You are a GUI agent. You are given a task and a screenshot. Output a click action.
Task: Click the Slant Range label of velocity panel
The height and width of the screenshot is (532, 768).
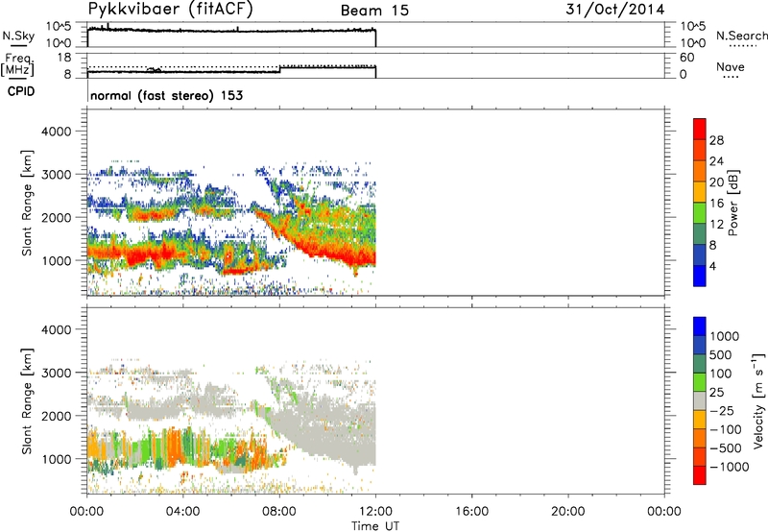(27, 400)
